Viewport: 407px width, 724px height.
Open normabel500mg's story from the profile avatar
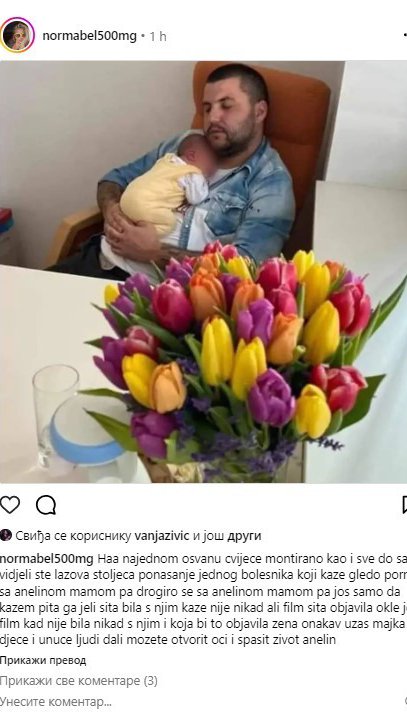17,36
